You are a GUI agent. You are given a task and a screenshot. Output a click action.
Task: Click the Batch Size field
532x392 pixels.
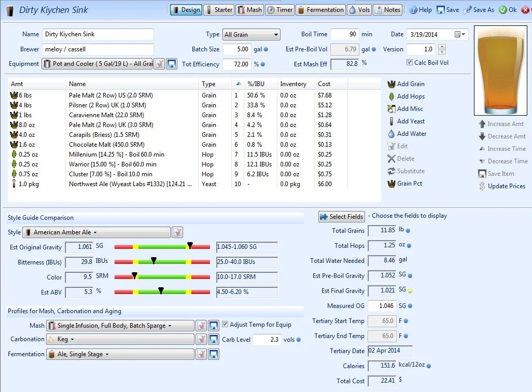(x=237, y=49)
